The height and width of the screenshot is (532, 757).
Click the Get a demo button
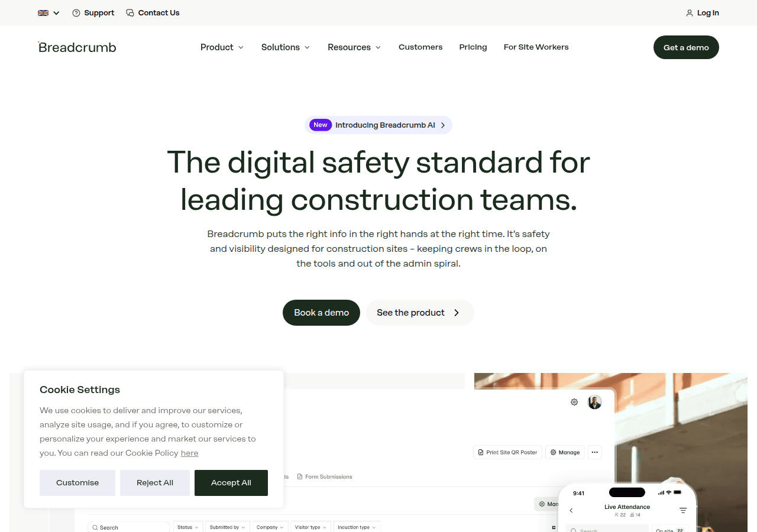click(686, 47)
